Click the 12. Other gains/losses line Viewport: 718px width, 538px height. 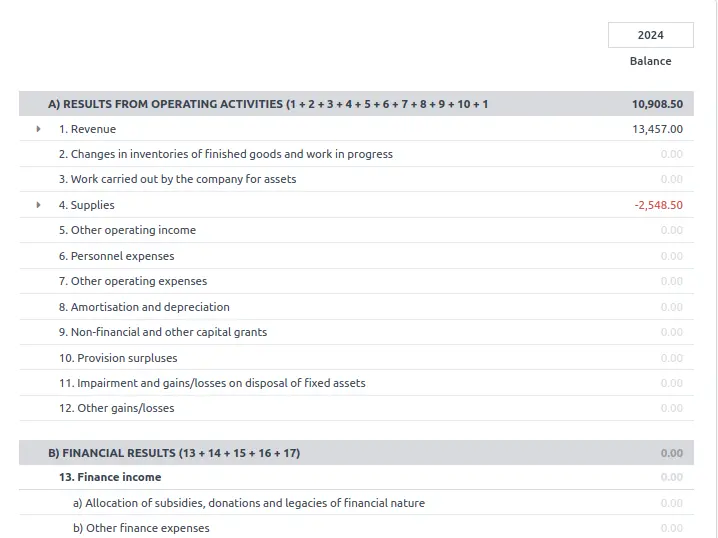pos(116,408)
